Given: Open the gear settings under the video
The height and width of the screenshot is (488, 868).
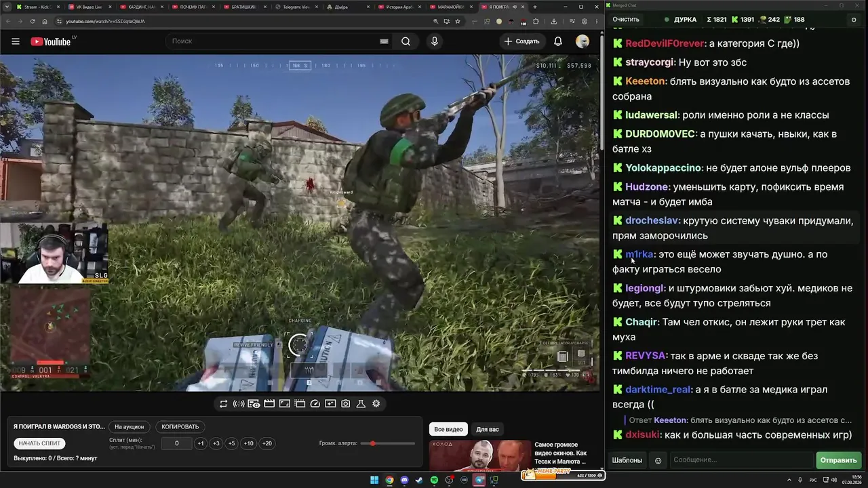Looking at the screenshot, I should click(376, 404).
